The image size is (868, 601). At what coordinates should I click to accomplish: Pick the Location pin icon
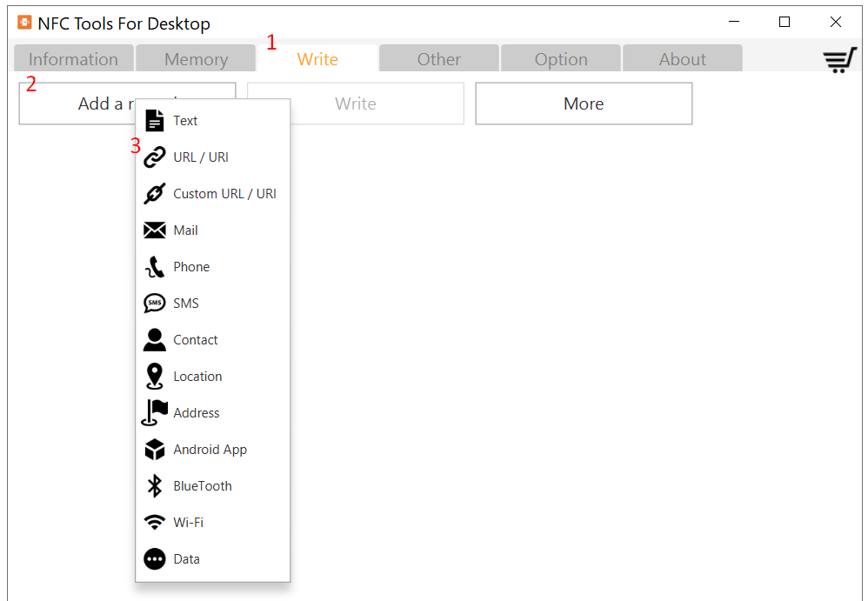[x=155, y=377]
